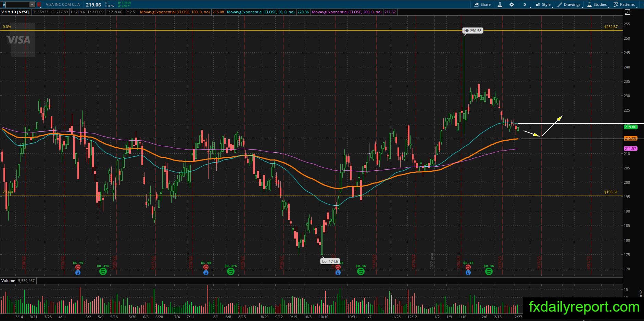The image size is (644, 321).
Task: Click the Share button
Action: (482, 4)
